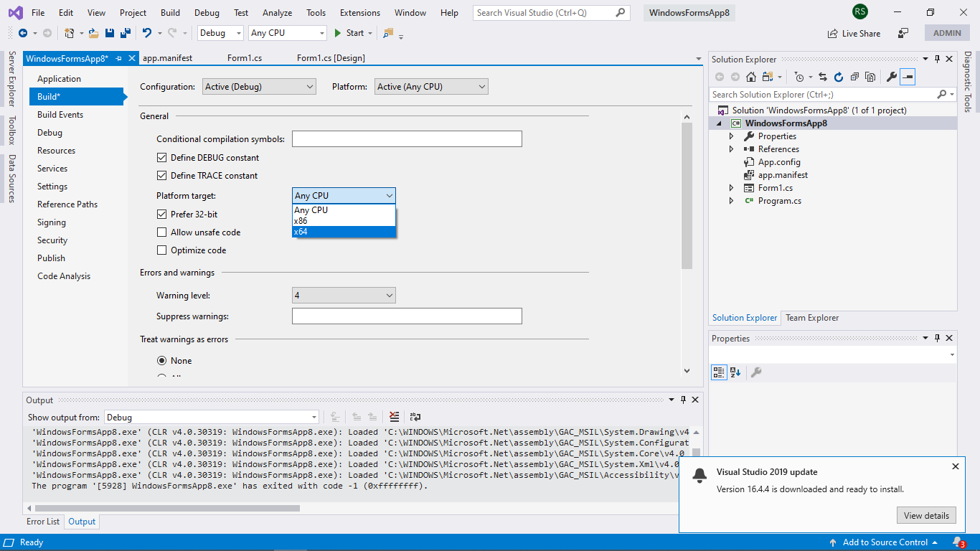Click the Navigate Backward arrow in toolbar
This screenshot has height=551, width=980.
(23, 33)
